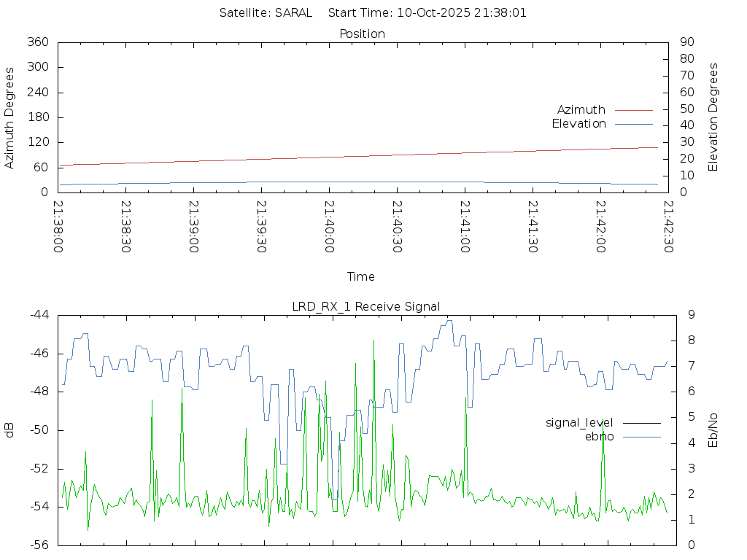This screenshot has height=560, width=747.
Task: Click the Satellite: SARAL header text
Action: tap(266, 12)
